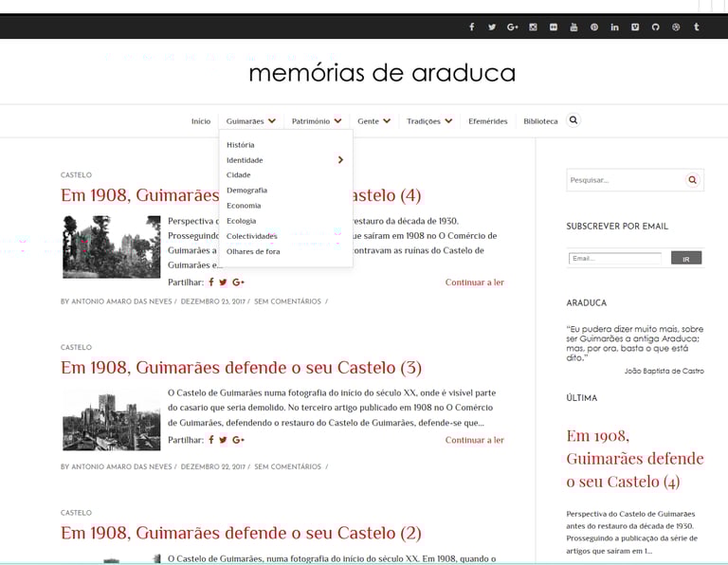This screenshot has height=565, width=728.
Task: Select Demografia from Guimarães dropdown
Action: 247,191
